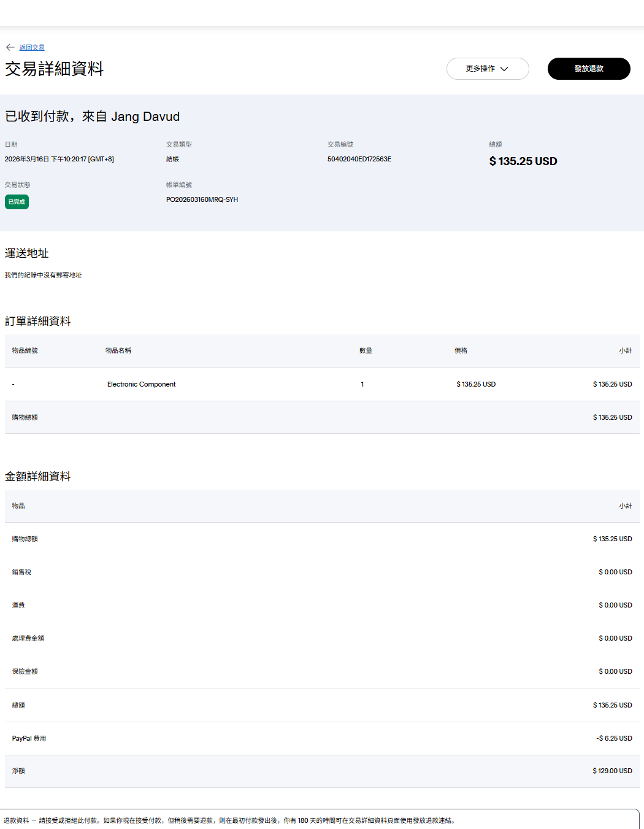Click the green 已完成 status badge
Screen dimensions: 644x829
click(17, 202)
